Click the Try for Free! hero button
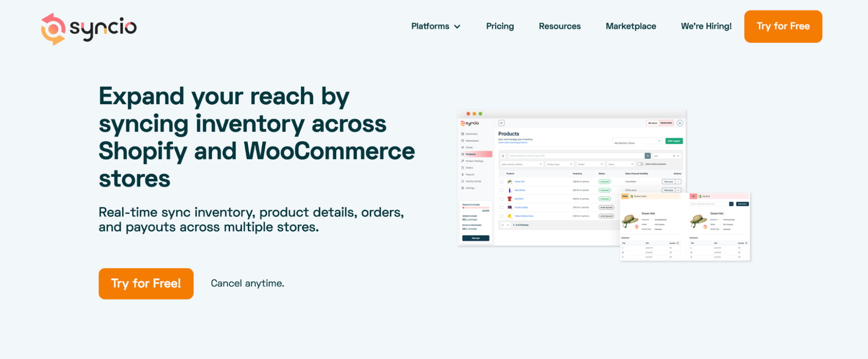Screen dimensions: 868x359 click(146, 283)
